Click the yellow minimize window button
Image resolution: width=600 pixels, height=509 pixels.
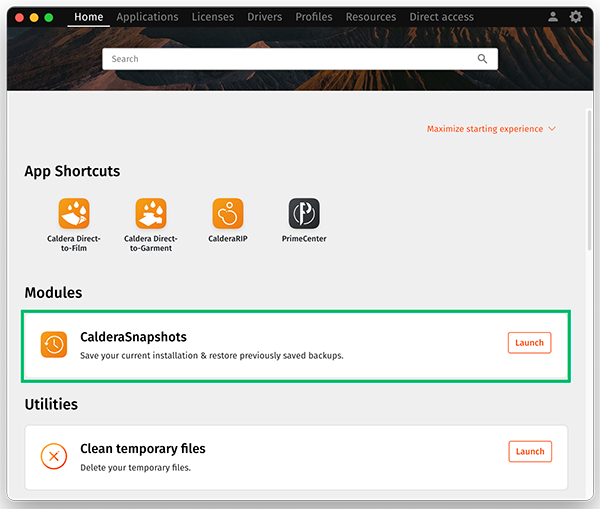click(x=34, y=17)
